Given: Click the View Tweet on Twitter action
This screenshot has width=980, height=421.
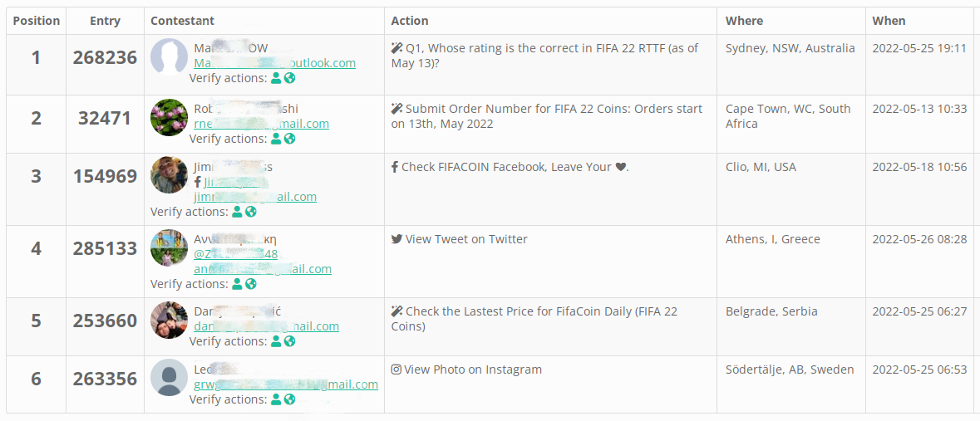Looking at the screenshot, I should pos(465,239).
